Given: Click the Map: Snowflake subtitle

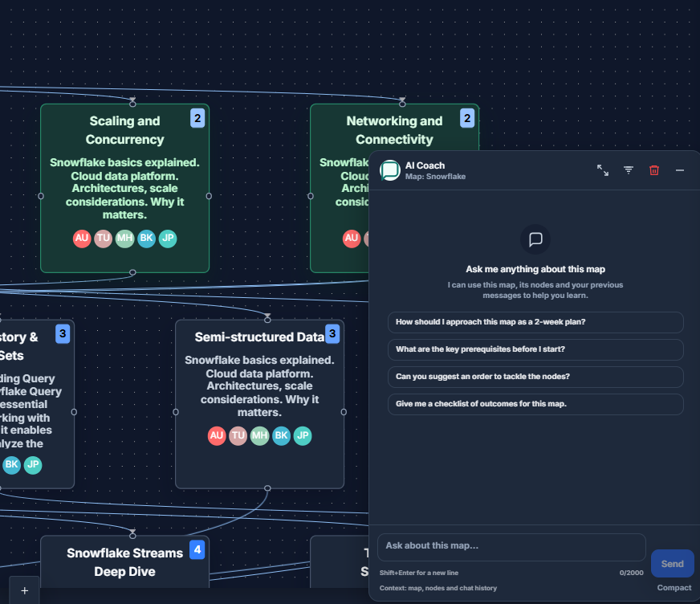Looking at the screenshot, I should [435, 177].
